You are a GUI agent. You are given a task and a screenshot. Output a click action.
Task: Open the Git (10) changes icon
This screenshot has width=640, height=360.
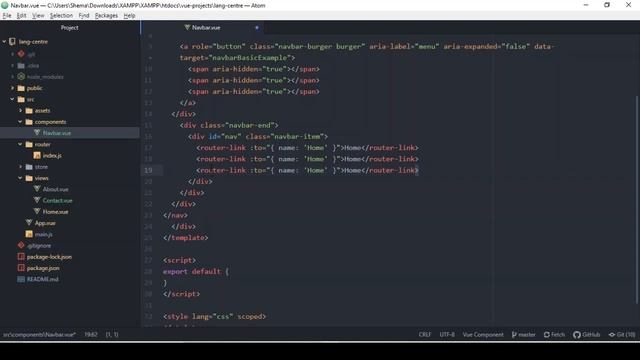click(x=611, y=334)
